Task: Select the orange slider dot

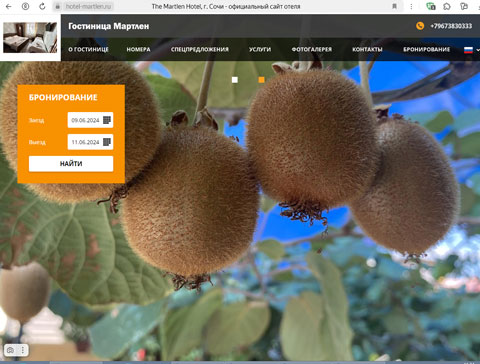Action: (x=262, y=80)
